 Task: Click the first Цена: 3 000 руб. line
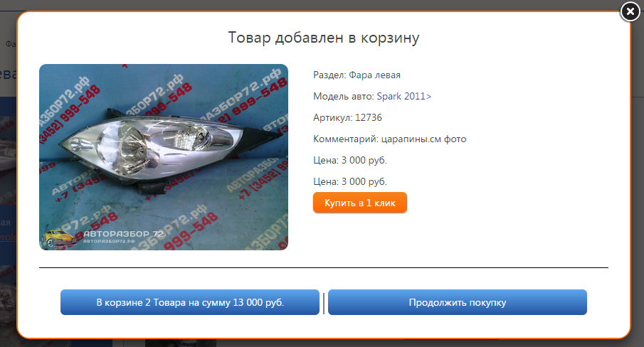350,161
